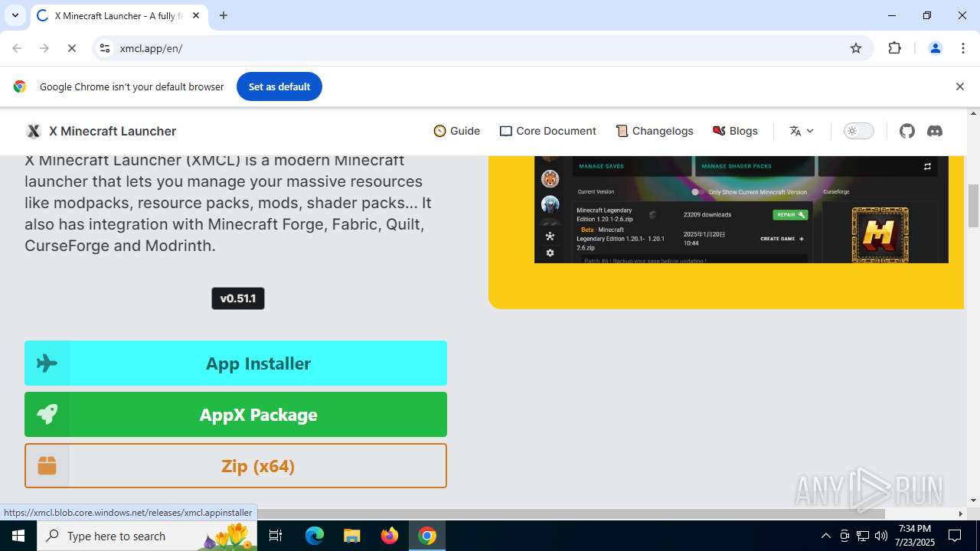Open the Guide menu item
Image resolution: width=980 pixels, height=551 pixels.
pyautogui.click(x=457, y=131)
